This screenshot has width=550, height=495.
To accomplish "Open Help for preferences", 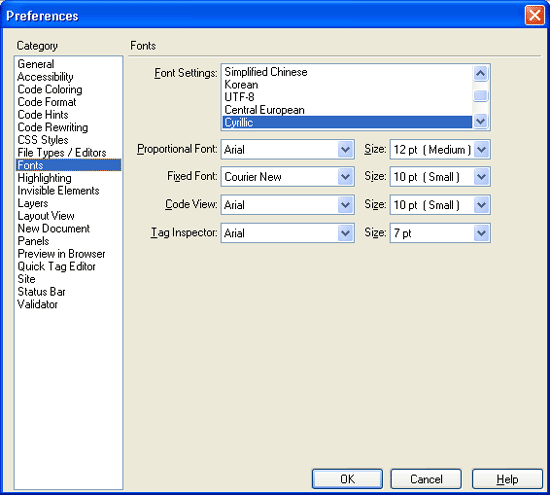I will coord(507,479).
